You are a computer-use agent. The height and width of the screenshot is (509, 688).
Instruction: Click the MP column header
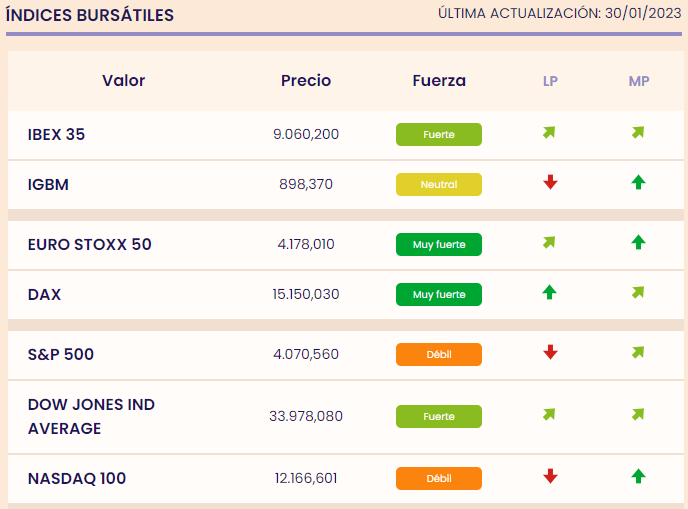click(x=639, y=81)
